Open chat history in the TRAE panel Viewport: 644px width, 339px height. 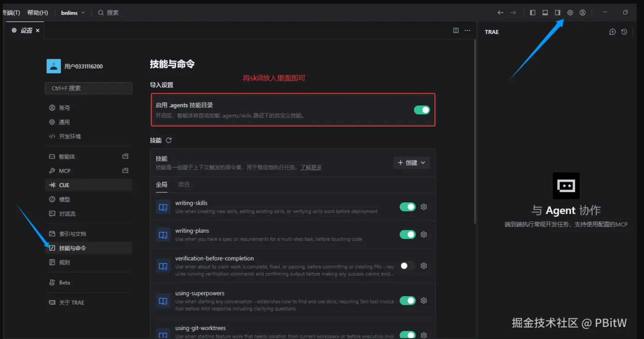(x=624, y=32)
